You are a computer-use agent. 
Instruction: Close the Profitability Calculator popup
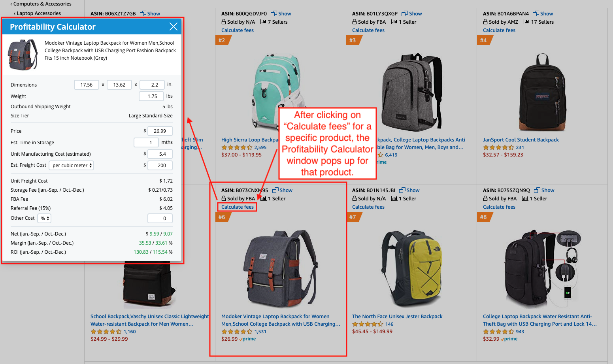click(173, 26)
